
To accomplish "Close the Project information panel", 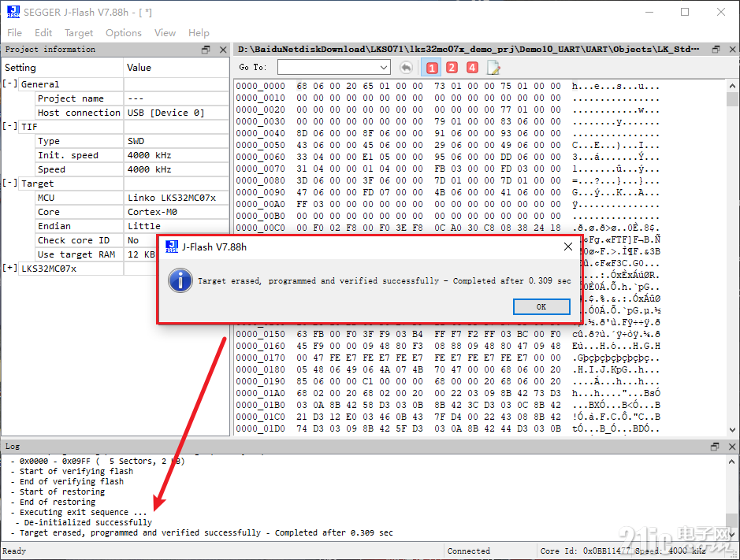I will [223, 50].
